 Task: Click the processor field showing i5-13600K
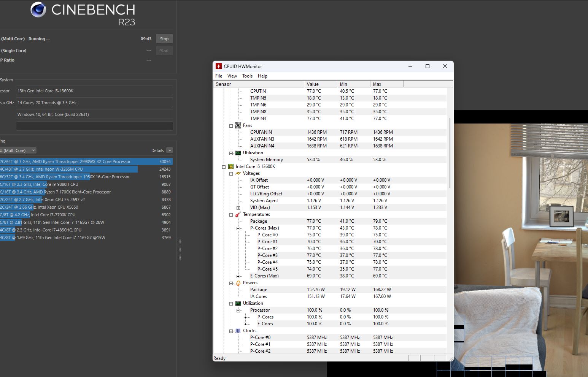(x=94, y=91)
